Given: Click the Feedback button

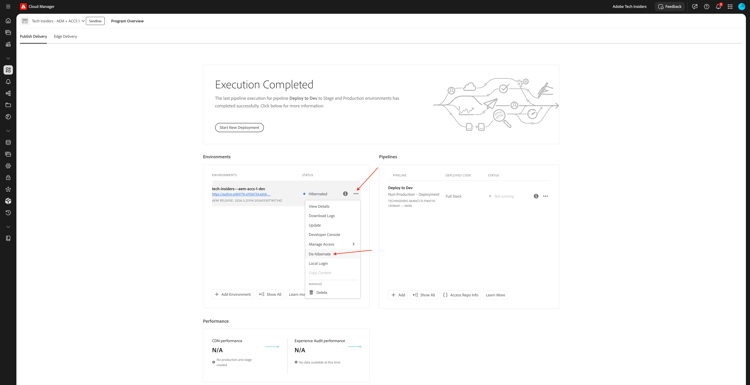Looking at the screenshot, I should [670, 7].
